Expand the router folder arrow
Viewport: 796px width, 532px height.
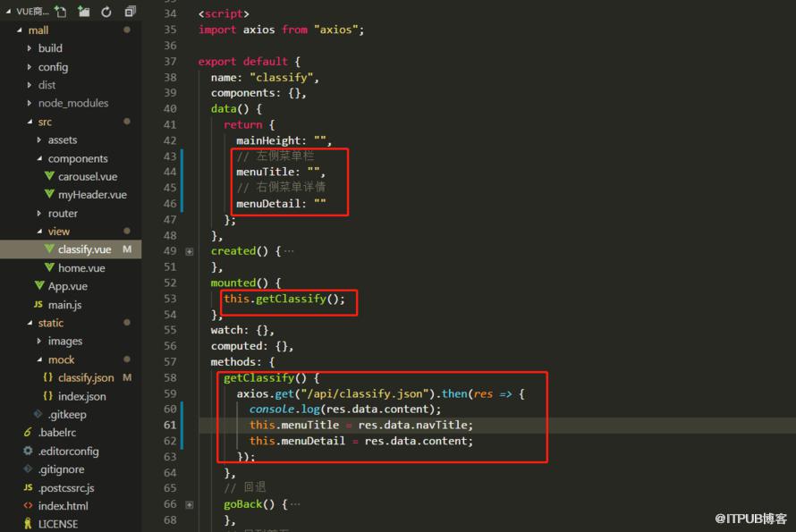[39, 213]
